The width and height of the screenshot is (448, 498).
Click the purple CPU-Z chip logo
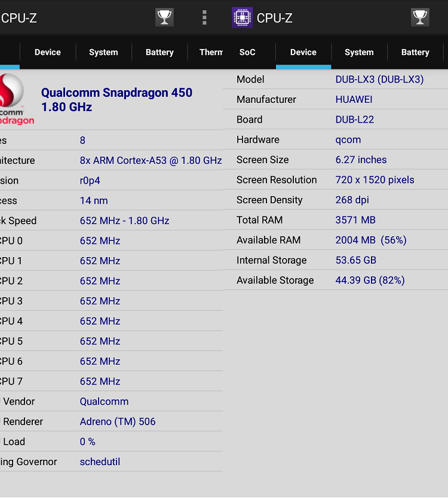242,17
